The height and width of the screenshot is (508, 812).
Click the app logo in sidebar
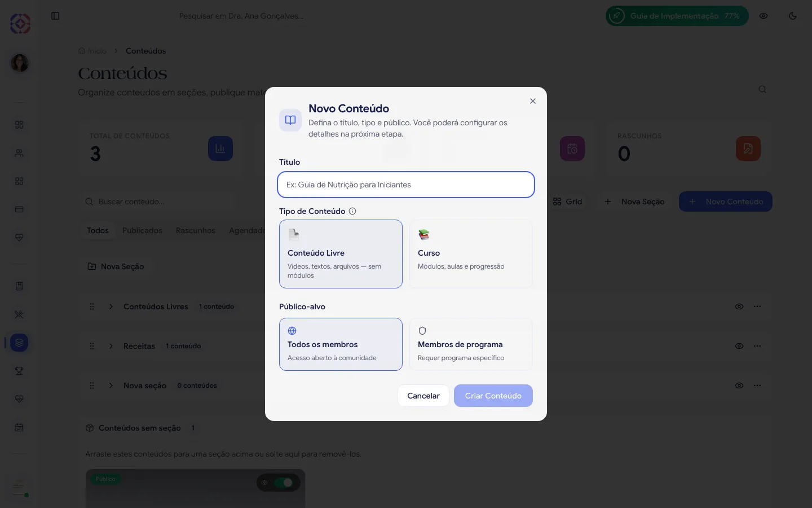20,23
